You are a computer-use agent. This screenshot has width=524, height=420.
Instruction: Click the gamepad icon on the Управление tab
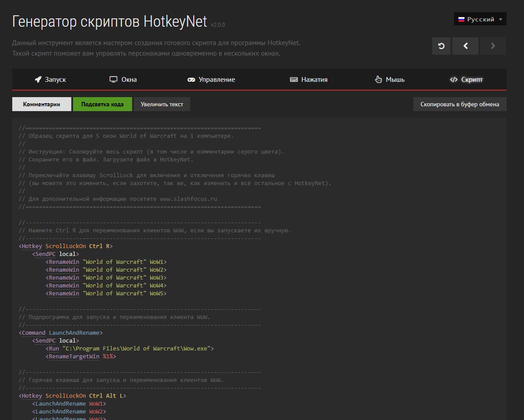coord(191,80)
